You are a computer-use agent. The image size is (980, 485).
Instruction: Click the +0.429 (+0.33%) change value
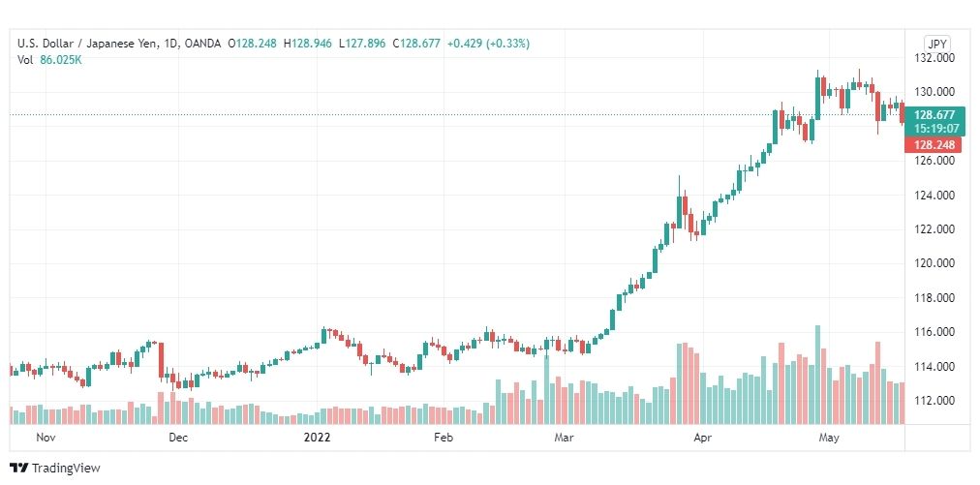pos(488,44)
